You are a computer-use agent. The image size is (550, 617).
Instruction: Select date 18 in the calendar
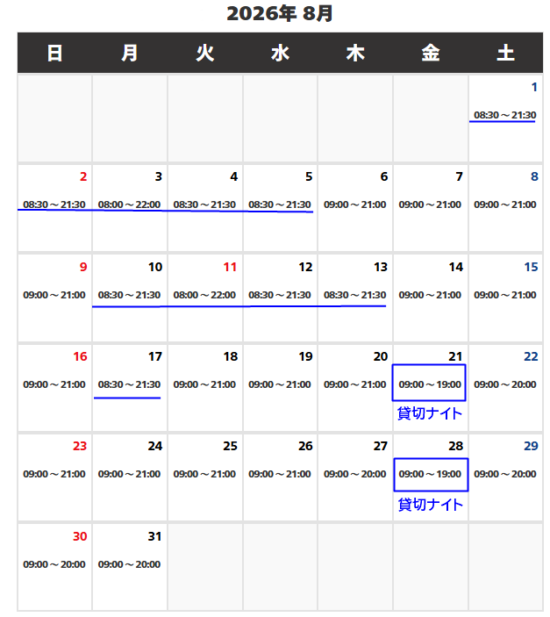[230, 357]
